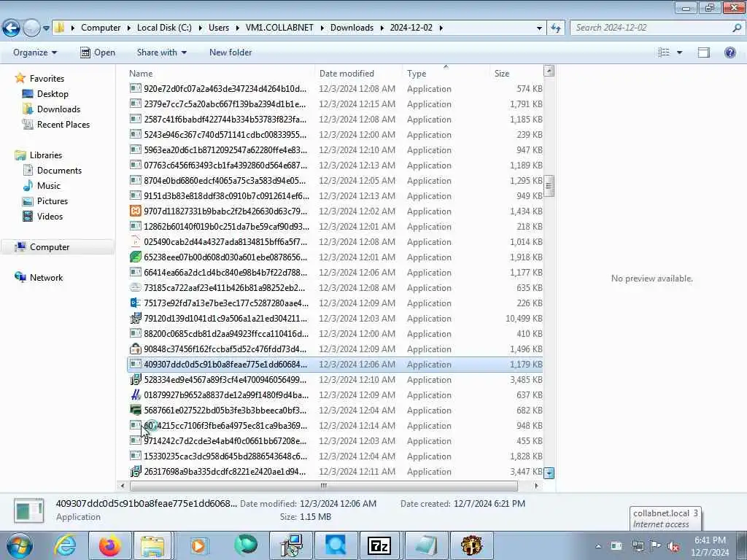Click Local Disk (C:) breadcrumb
This screenshot has height=560, width=747.
pos(164,28)
